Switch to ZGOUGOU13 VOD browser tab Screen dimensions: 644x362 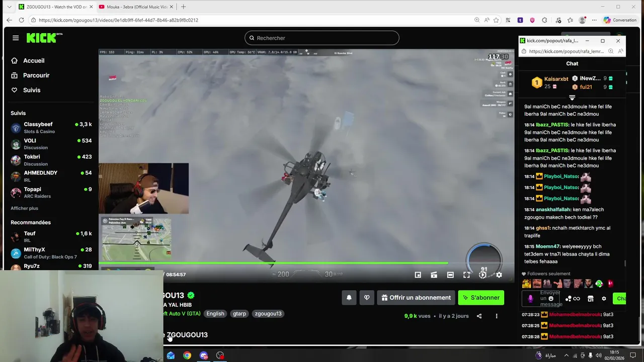coord(54,7)
